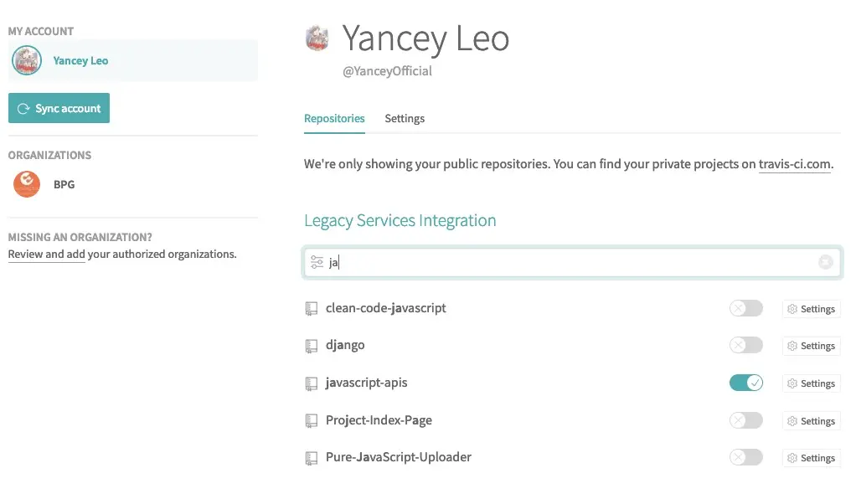Click the Review and add link

pyautogui.click(x=47, y=255)
